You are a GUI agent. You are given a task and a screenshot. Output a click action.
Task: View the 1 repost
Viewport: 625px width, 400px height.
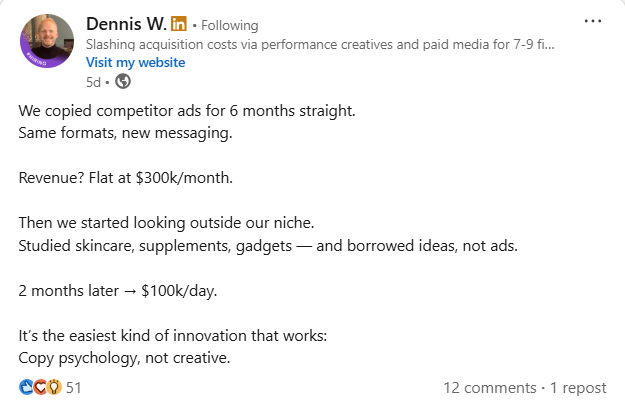[x=578, y=388]
